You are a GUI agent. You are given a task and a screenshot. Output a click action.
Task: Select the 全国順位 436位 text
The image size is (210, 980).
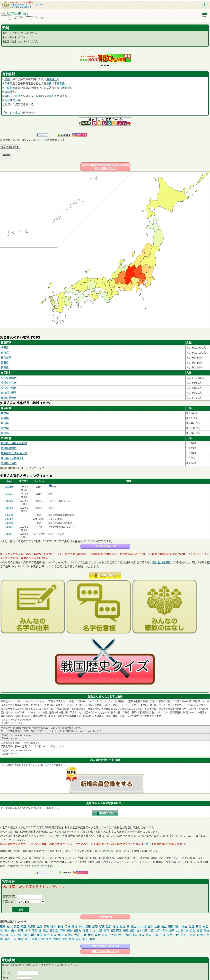point(14,37)
